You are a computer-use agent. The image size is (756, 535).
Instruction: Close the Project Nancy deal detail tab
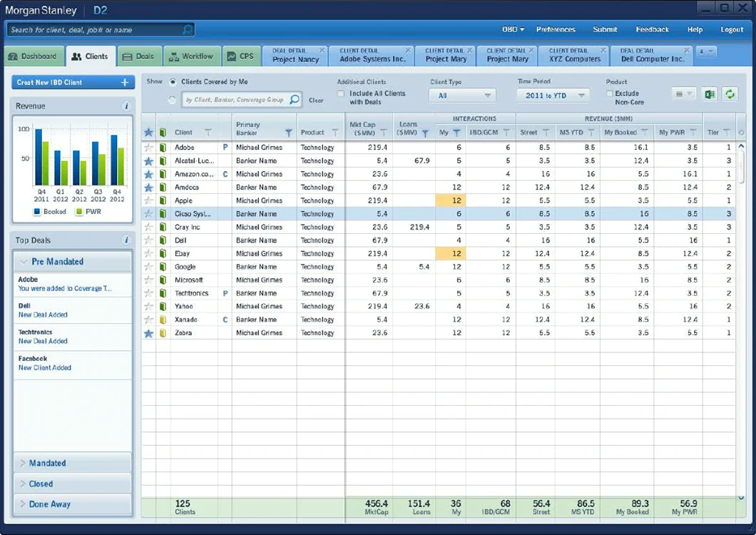tap(322, 50)
